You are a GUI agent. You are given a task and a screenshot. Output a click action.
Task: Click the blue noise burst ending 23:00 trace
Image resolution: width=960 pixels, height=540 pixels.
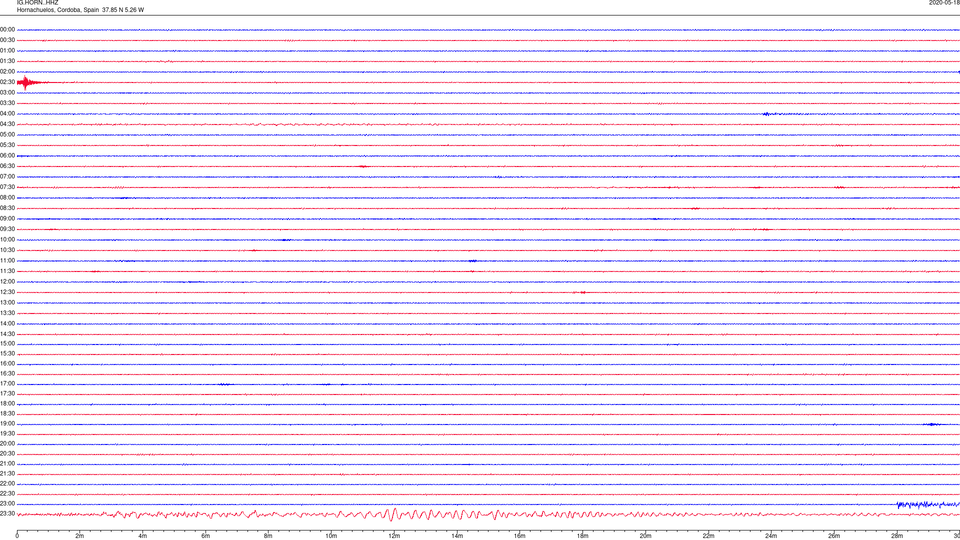[928, 504]
